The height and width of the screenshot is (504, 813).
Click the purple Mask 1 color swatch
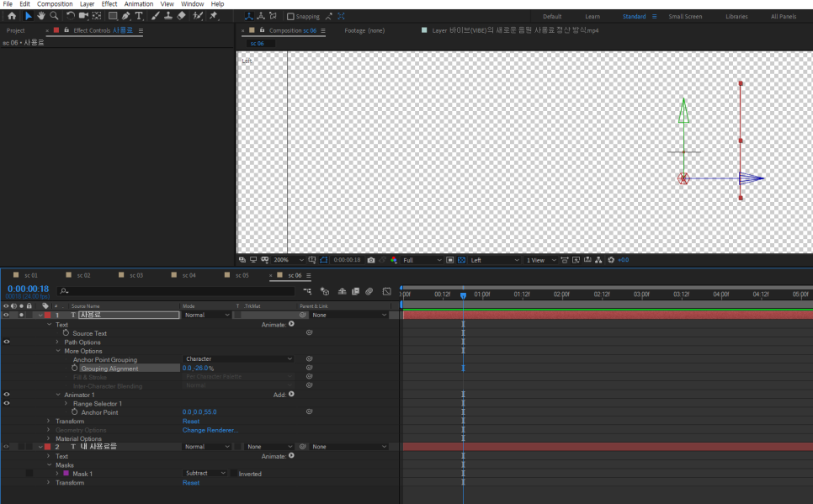point(66,474)
